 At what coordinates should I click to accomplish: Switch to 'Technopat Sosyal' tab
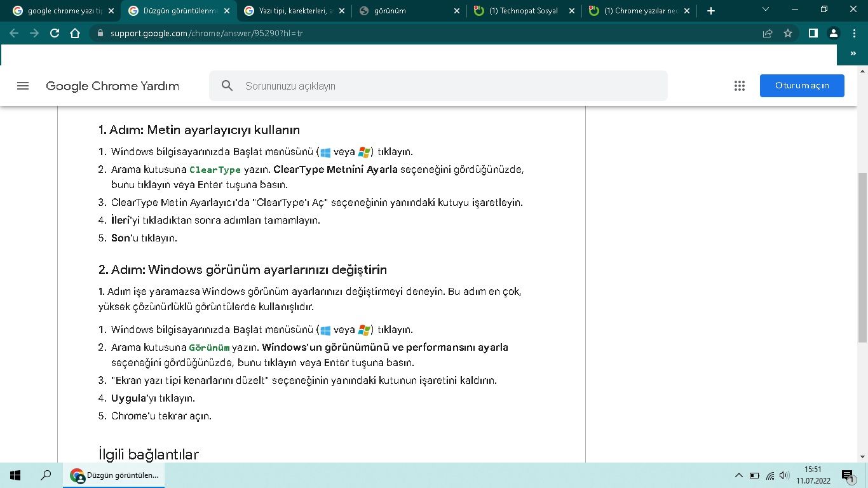point(524,11)
